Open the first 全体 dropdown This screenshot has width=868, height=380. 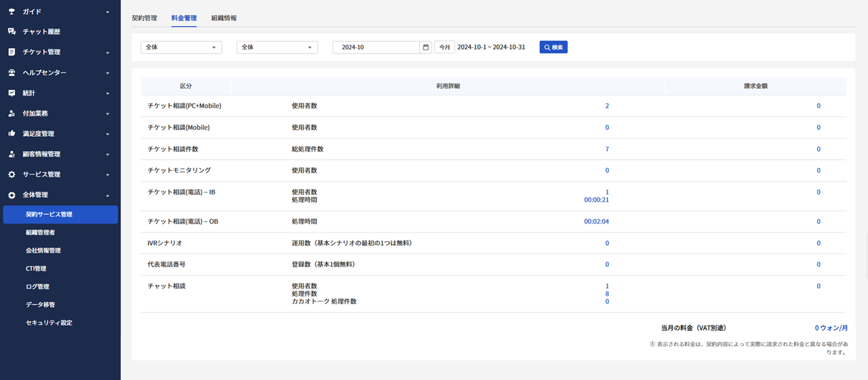tap(181, 47)
